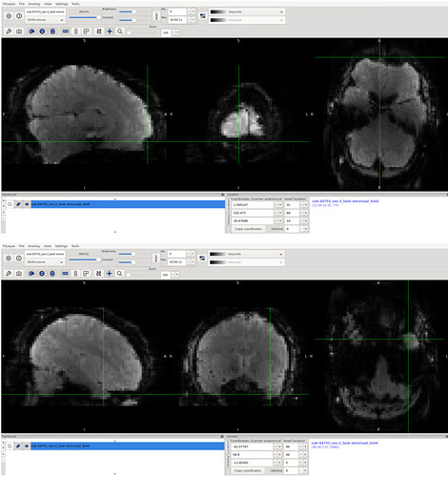Viewport: 448px width, 477px height.
Task: Select bold overlay row in bottom window list
Action: point(127,446)
